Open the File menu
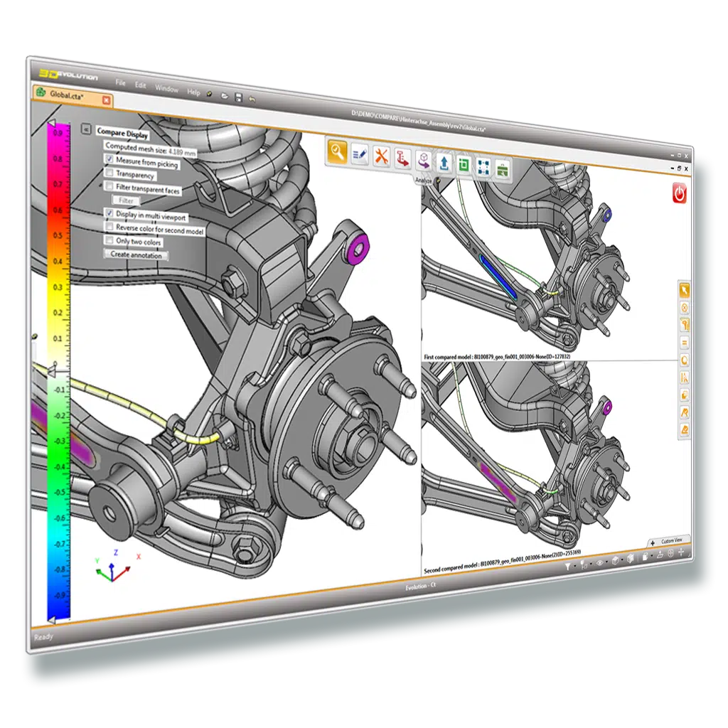The width and height of the screenshot is (728, 728). (121, 83)
